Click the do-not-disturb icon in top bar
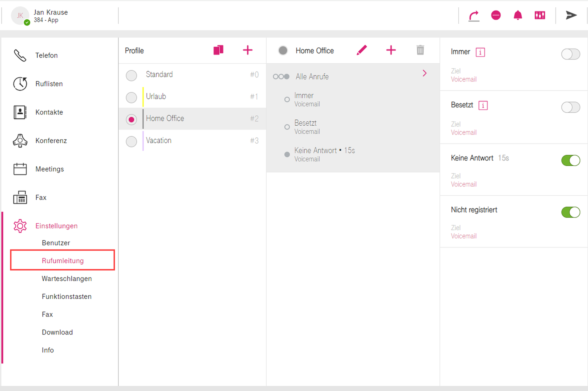Image resolution: width=588 pixels, height=391 pixels. point(496,15)
